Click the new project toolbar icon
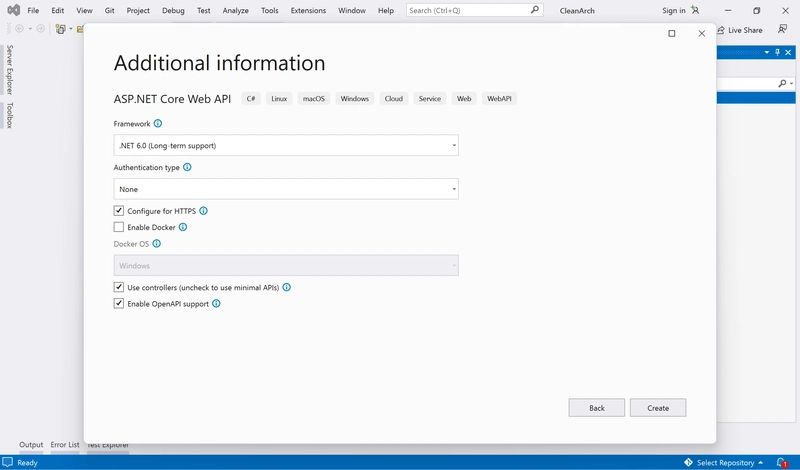Viewport: 800px width, 470px height. click(61, 29)
